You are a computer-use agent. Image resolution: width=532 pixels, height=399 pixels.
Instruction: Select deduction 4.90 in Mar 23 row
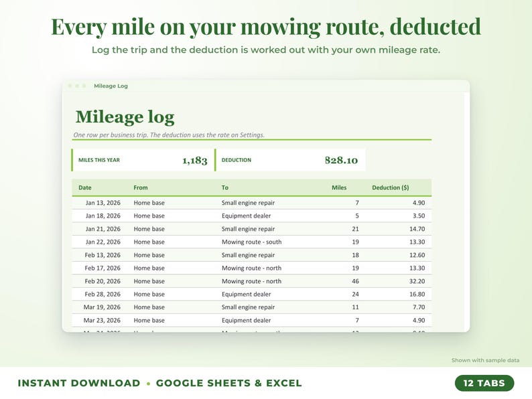point(419,320)
